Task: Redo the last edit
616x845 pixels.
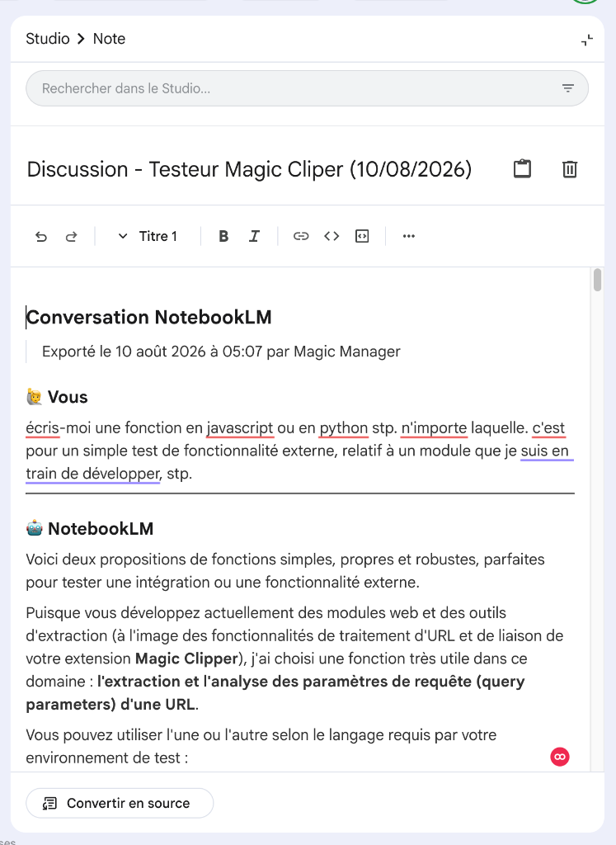Action: (x=71, y=237)
